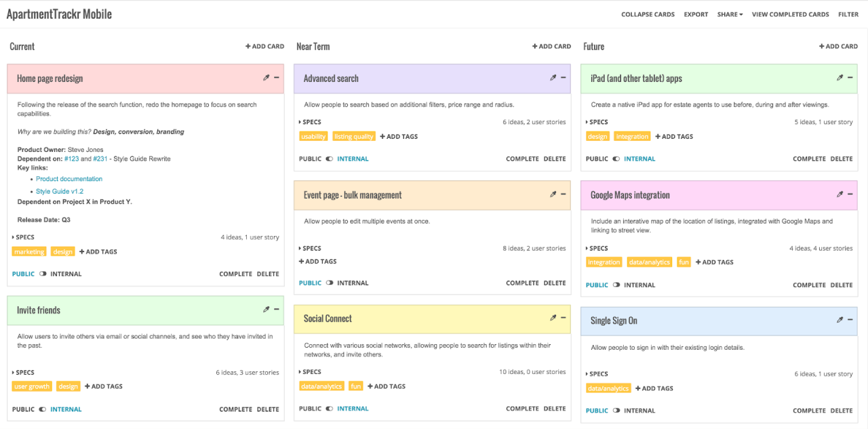The image size is (868, 429).
Task: Pin the Event page bulk management card
Action: [x=553, y=194]
